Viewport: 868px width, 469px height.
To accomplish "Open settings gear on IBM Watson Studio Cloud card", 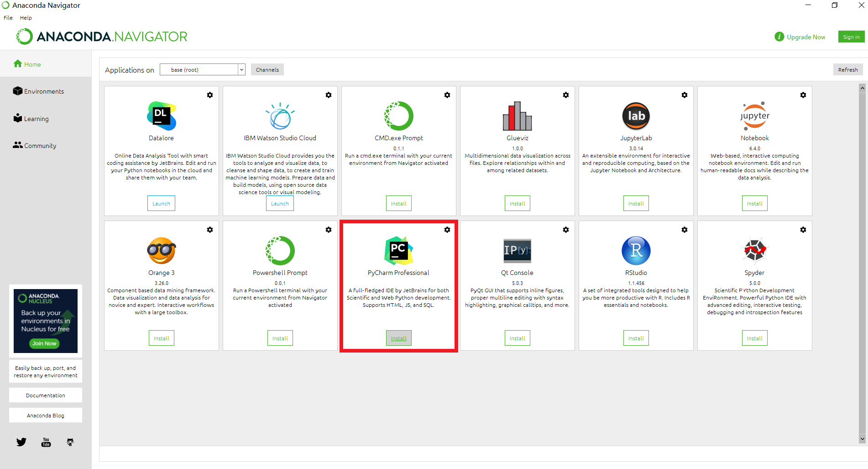I will coord(329,95).
